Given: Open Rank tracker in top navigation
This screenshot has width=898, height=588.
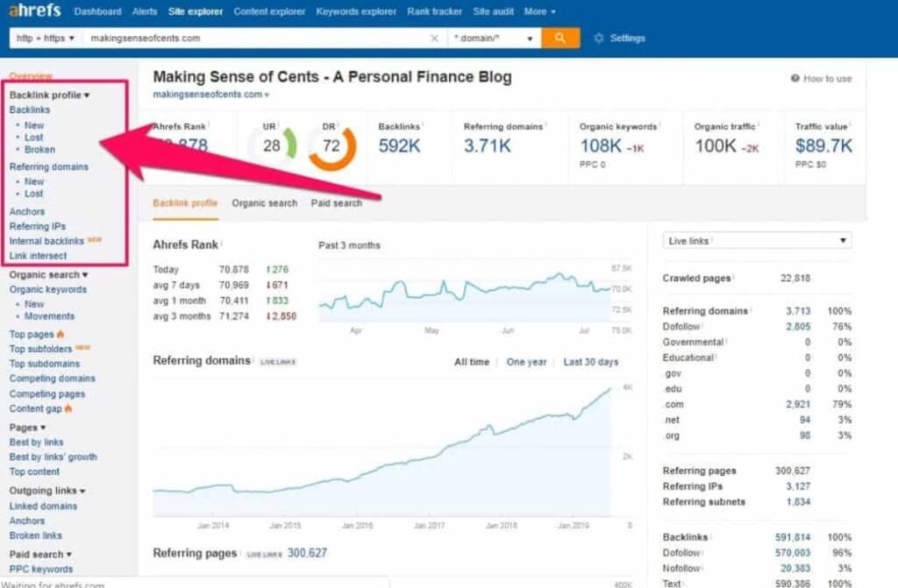Looking at the screenshot, I should point(435,11).
